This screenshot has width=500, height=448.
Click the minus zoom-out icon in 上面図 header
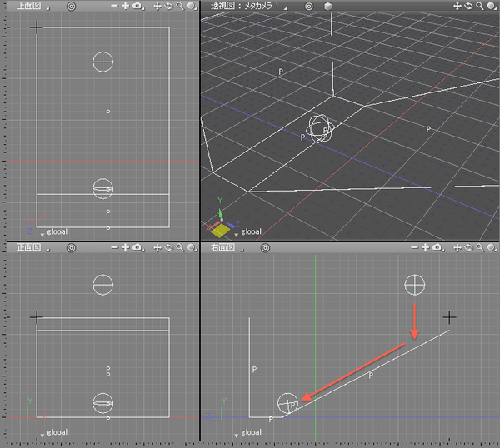coord(115,6)
